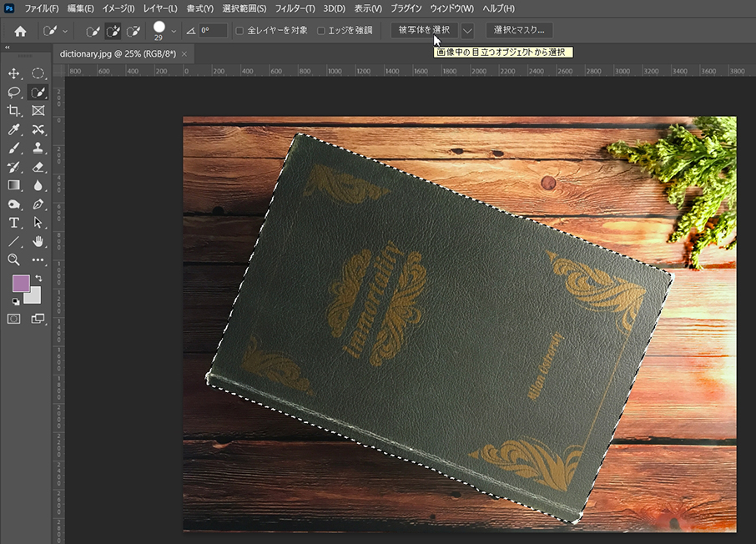The height and width of the screenshot is (544, 756).
Task: Select the new selection mode icon
Action: pos(93,32)
